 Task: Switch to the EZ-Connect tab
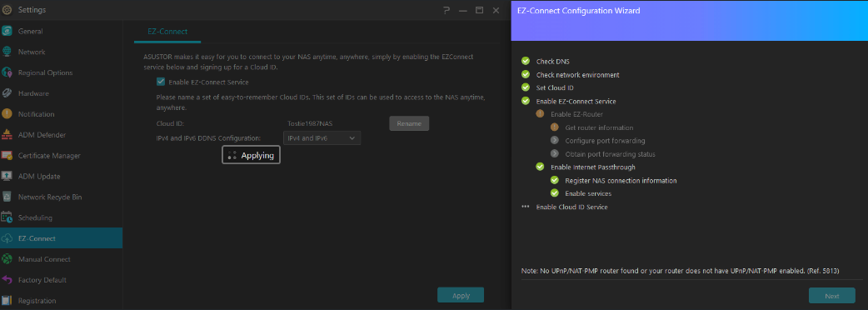coord(167,32)
